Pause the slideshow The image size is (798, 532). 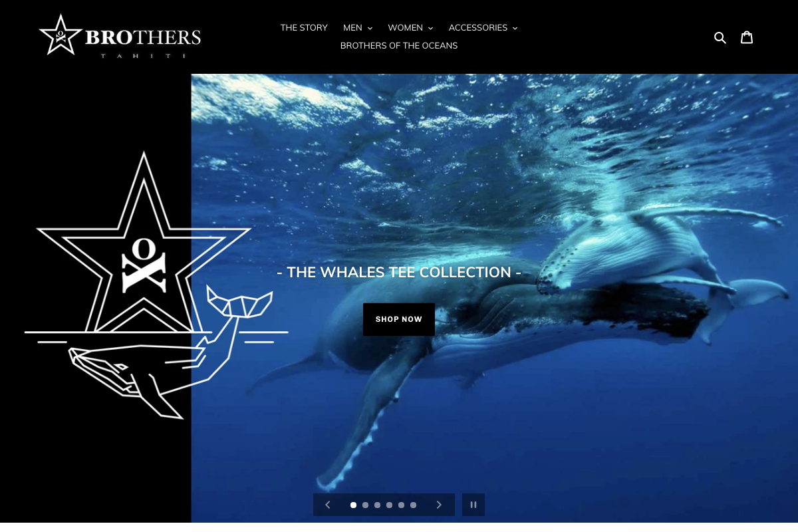click(473, 505)
